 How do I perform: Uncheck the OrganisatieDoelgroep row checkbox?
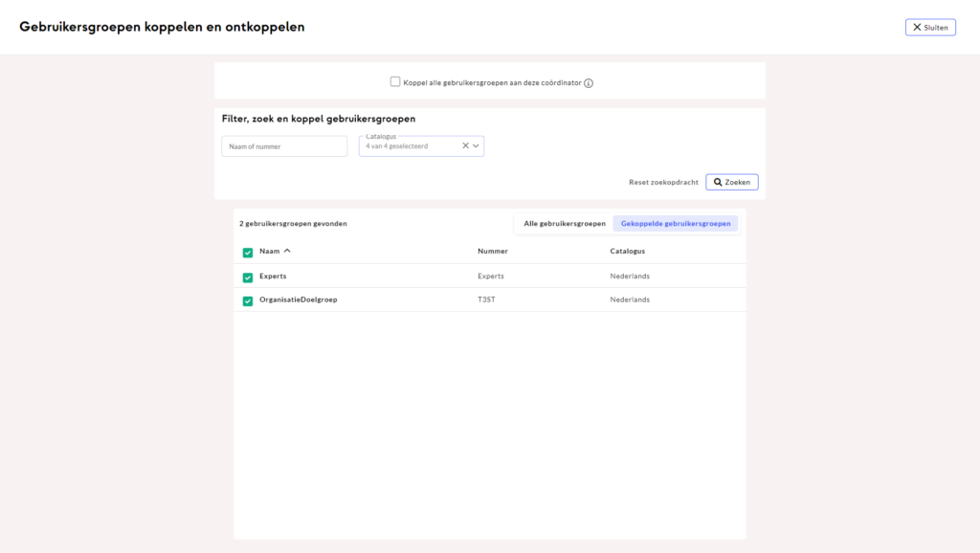tap(248, 301)
